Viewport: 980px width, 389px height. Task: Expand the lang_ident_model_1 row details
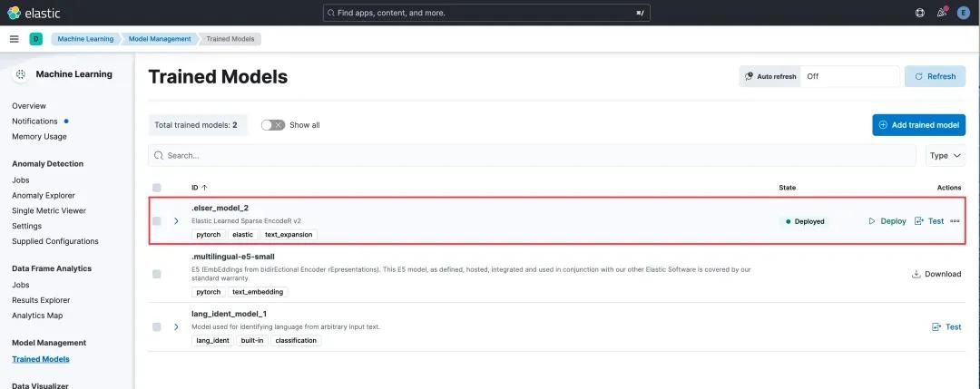tap(176, 326)
